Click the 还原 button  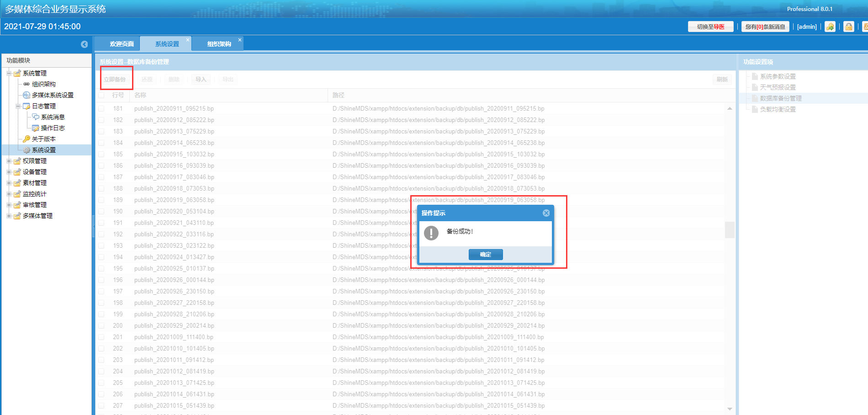pyautogui.click(x=147, y=80)
